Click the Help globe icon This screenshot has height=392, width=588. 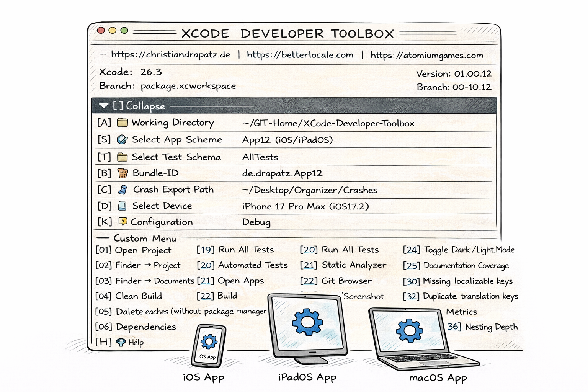coord(121,343)
